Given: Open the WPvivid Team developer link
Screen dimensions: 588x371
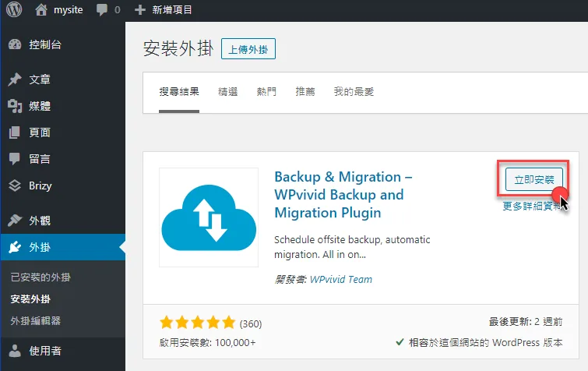Looking at the screenshot, I should pos(341,280).
